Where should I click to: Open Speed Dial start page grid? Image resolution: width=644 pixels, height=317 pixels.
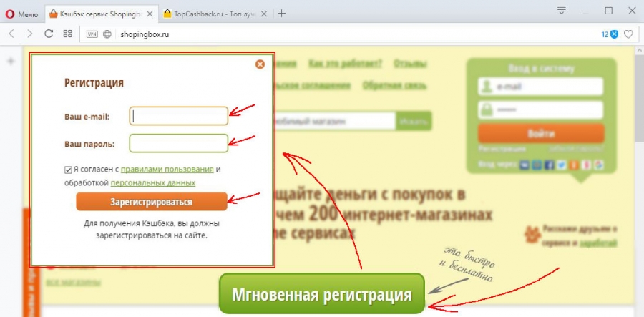point(67,34)
